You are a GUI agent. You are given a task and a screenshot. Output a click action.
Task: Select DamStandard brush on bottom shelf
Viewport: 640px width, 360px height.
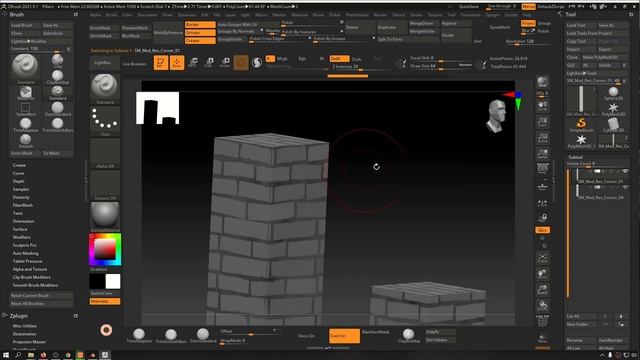[x=203, y=336]
